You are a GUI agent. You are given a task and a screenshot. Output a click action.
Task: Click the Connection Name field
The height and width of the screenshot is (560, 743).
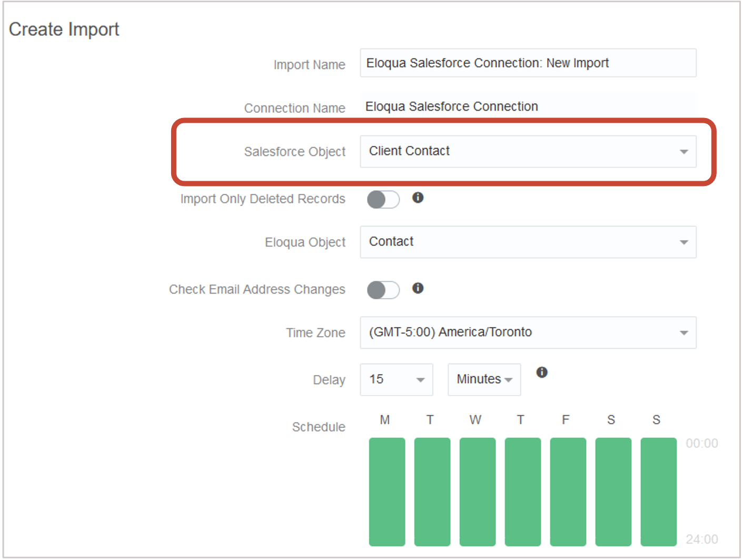point(528,106)
